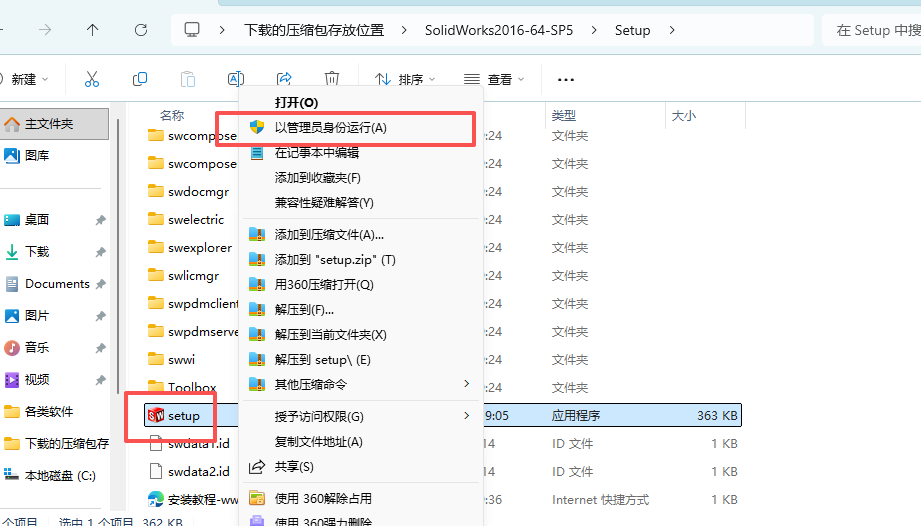Image resolution: width=921 pixels, height=526 pixels.
Task: Click the forward navigation arrow
Action: click(x=45, y=30)
